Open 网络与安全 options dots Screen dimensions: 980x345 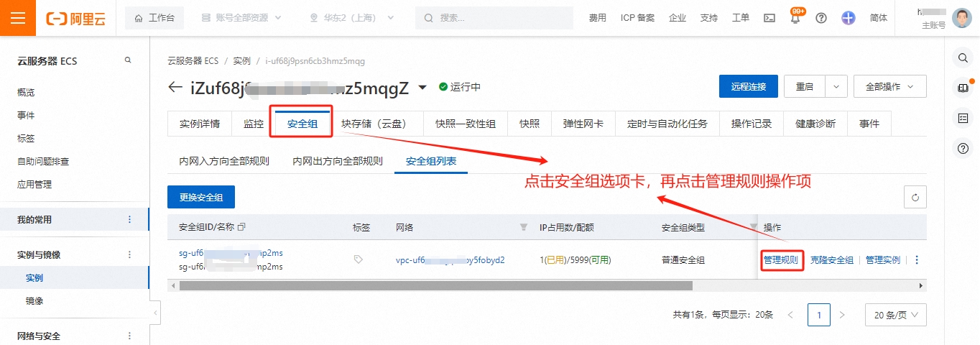129,336
